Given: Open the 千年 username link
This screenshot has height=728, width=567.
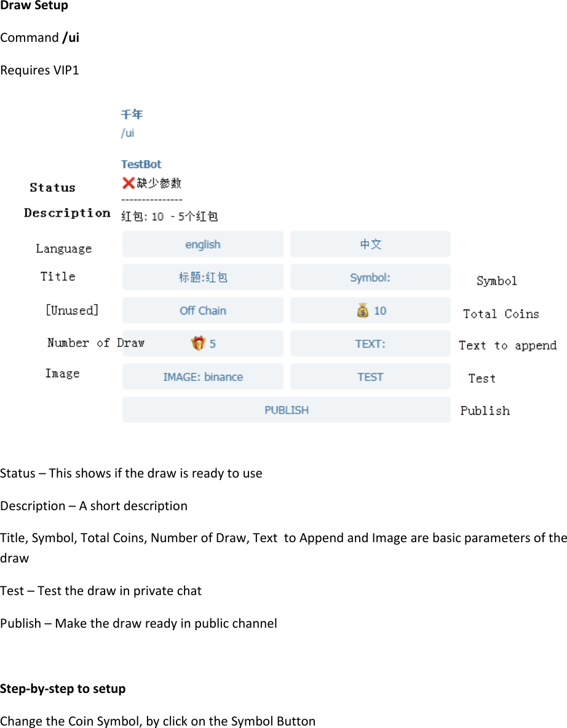Looking at the screenshot, I should pyautogui.click(x=132, y=114).
